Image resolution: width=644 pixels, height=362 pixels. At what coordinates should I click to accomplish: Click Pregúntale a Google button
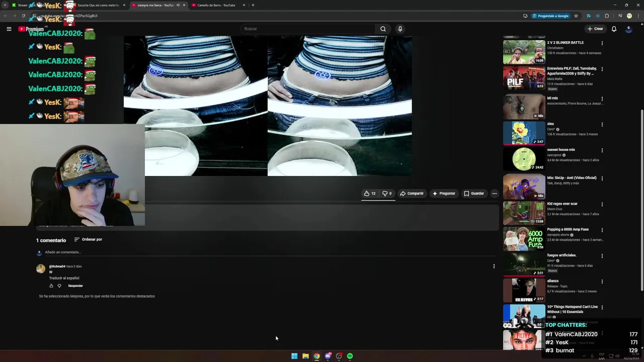click(550, 16)
